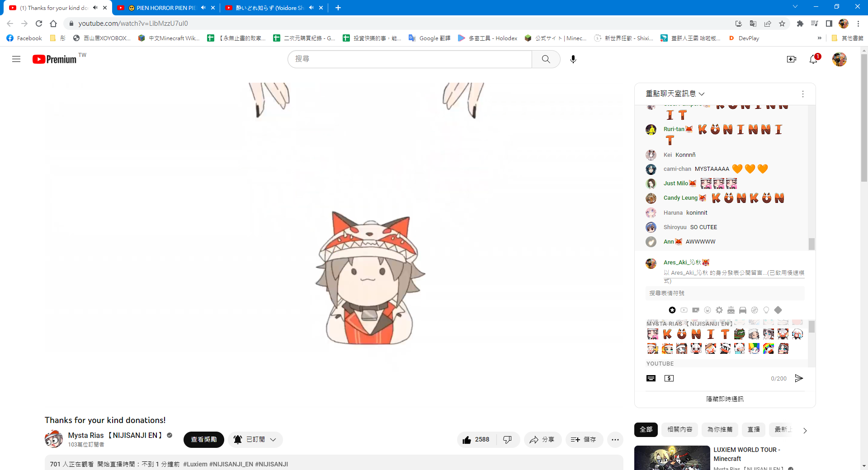Select the light bulb objects emoji category
The width and height of the screenshot is (868, 470).
click(x=766, y=310)
